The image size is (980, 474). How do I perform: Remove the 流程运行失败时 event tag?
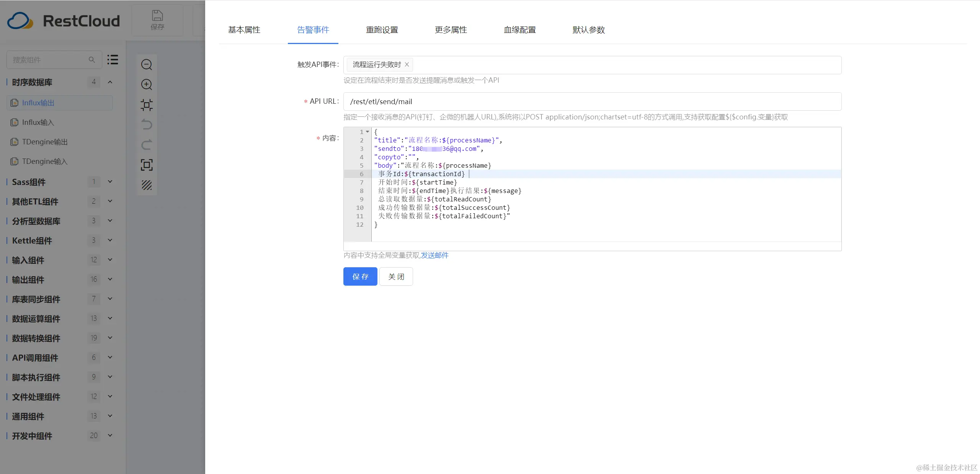pyautogui.click(x=407, y=65)
